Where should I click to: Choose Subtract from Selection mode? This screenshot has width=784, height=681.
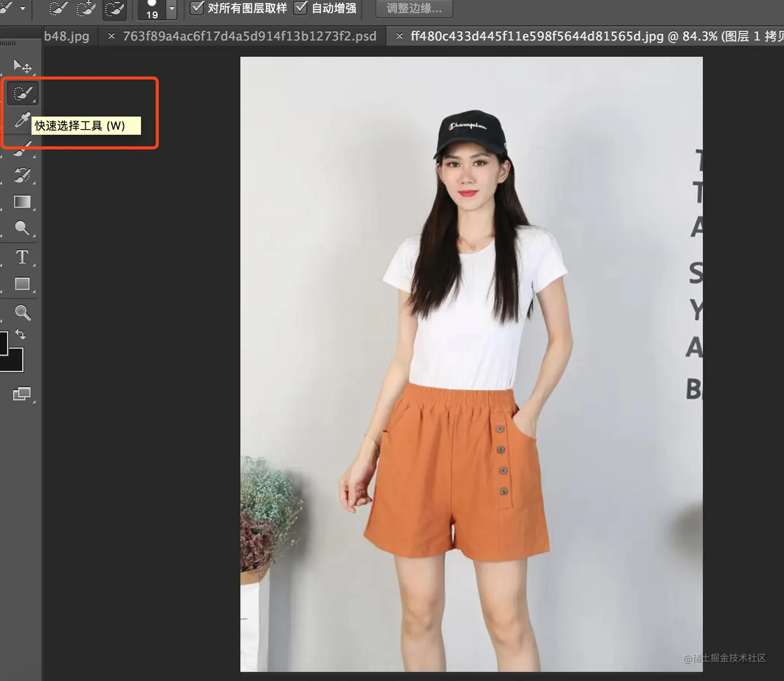tap(114, 9)
